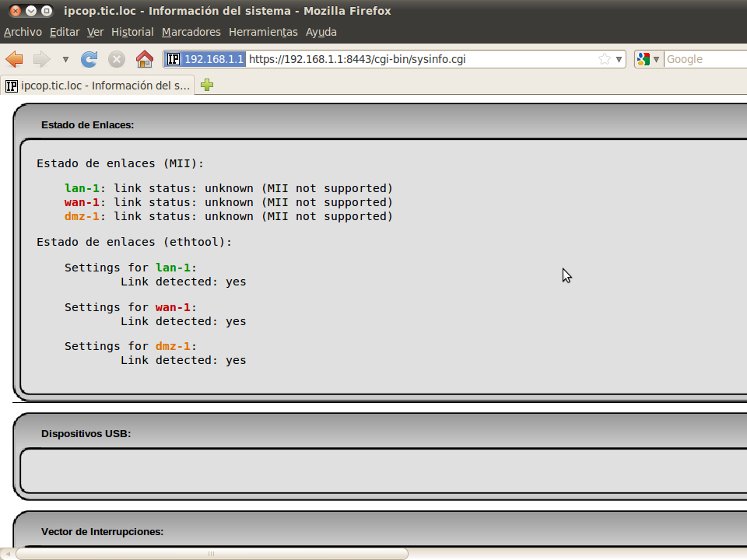This screenshot has width=747, height=560.
Task: Go to the Home page icon
Action: 144,59
